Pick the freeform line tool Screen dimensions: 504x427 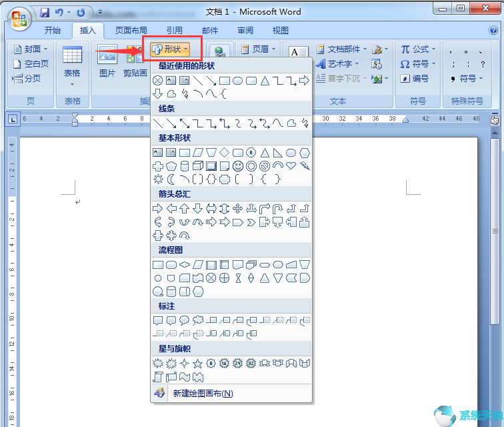[x=291, y=123]
